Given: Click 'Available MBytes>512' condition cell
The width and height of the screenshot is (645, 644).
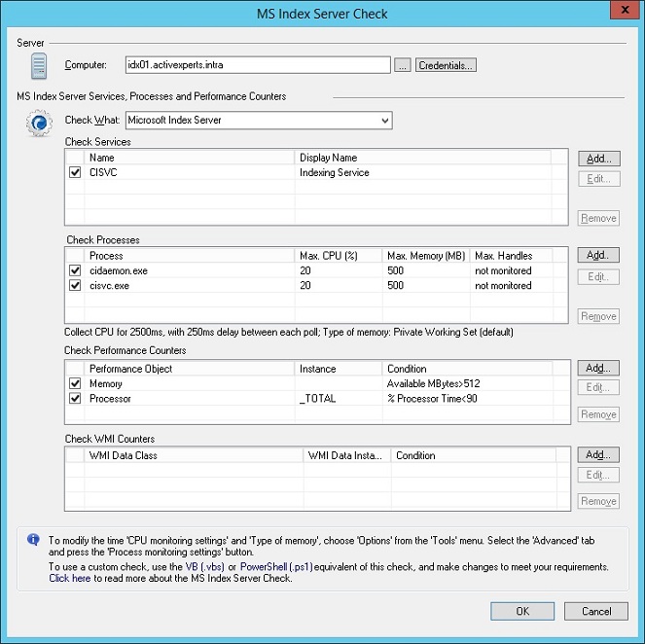Looking at the screenshot, I should (x=434, y=383).
